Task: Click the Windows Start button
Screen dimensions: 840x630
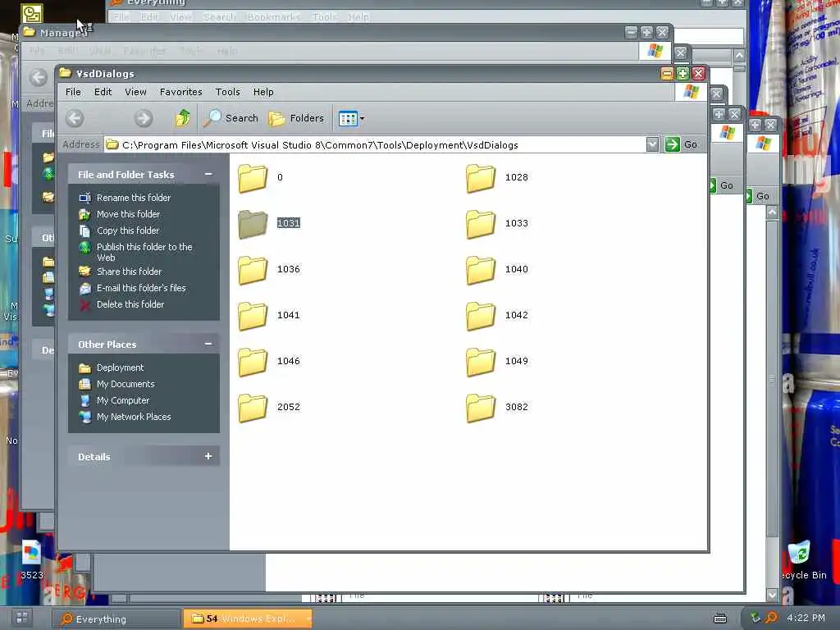Action: tap(22, 618)
